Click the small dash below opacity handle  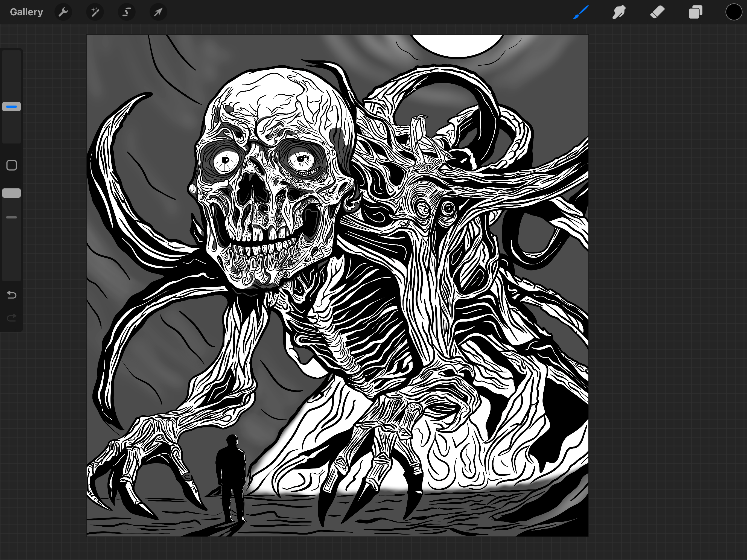(11, 217)
